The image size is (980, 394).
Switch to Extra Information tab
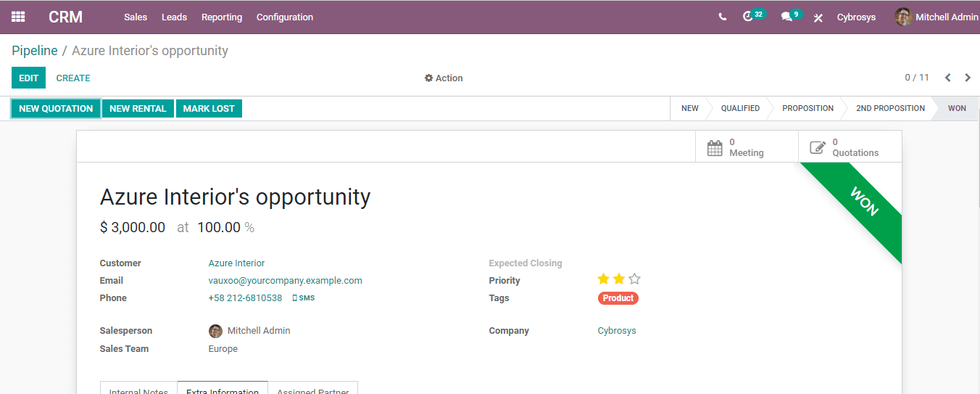223,387
